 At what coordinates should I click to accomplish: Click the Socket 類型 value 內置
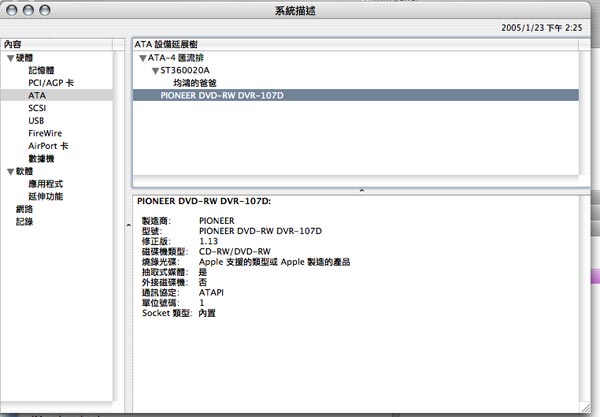[x=207, y=313]
